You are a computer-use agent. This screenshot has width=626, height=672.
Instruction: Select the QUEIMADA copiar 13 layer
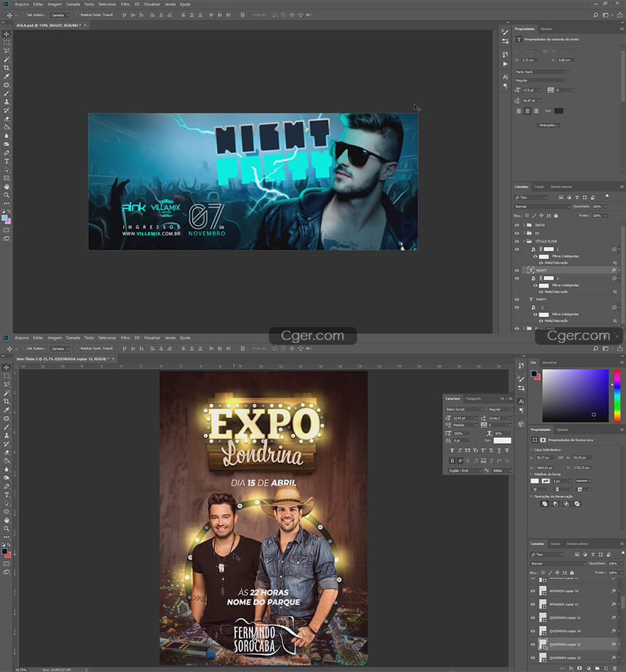577,644
